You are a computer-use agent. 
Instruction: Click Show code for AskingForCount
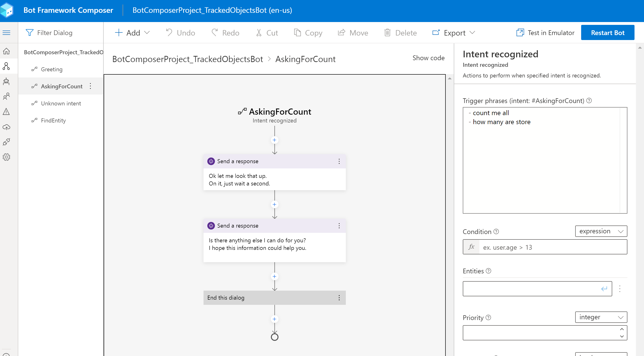coord(428,58)
